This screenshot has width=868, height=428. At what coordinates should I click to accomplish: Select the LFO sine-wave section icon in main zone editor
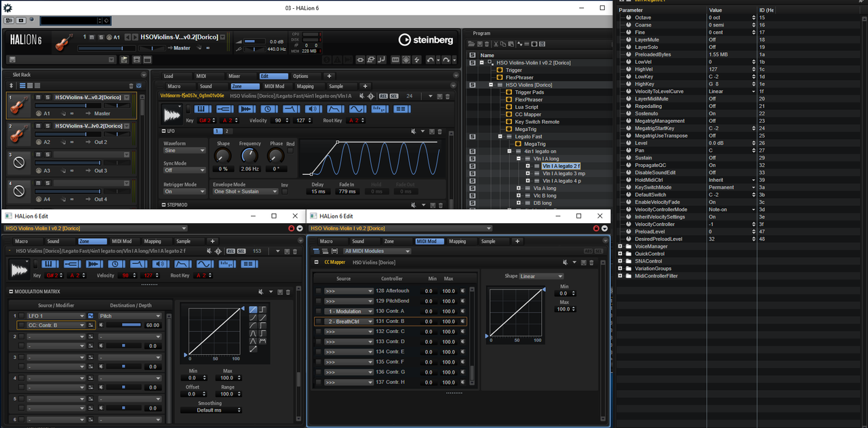click(357, 109)
